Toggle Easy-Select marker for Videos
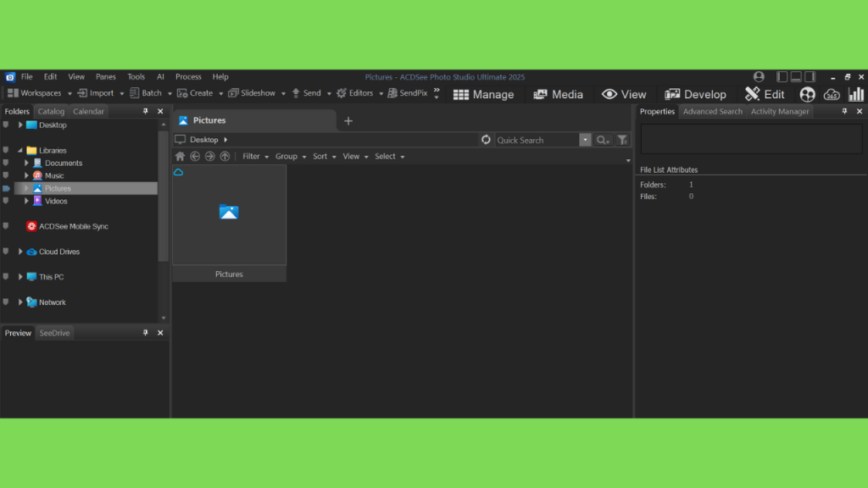 (x=6, y=202)
